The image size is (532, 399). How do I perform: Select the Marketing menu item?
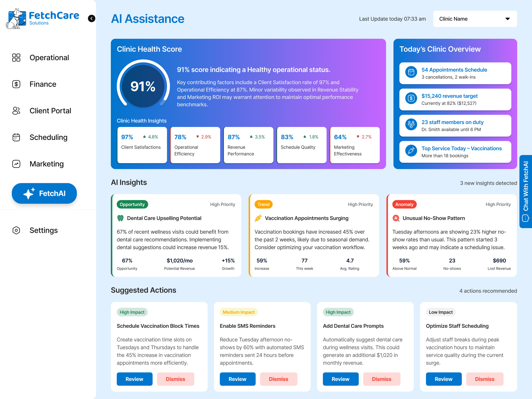coord(47,164)
